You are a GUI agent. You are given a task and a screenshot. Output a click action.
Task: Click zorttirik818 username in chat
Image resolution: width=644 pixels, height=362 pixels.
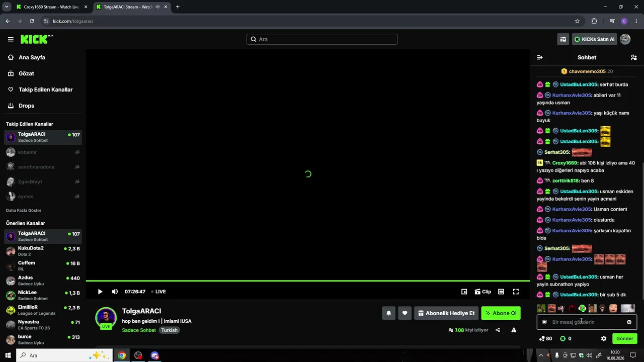(x=566, y=180)
